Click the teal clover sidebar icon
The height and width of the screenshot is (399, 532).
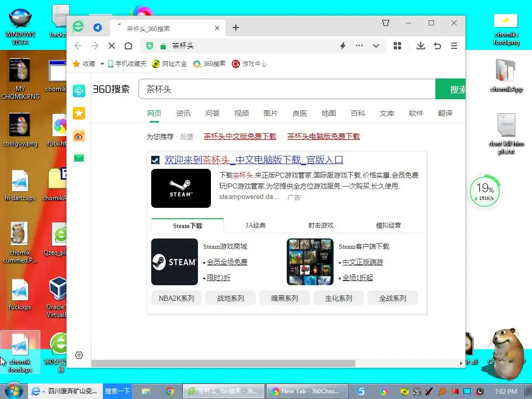(x=79, y=91)
